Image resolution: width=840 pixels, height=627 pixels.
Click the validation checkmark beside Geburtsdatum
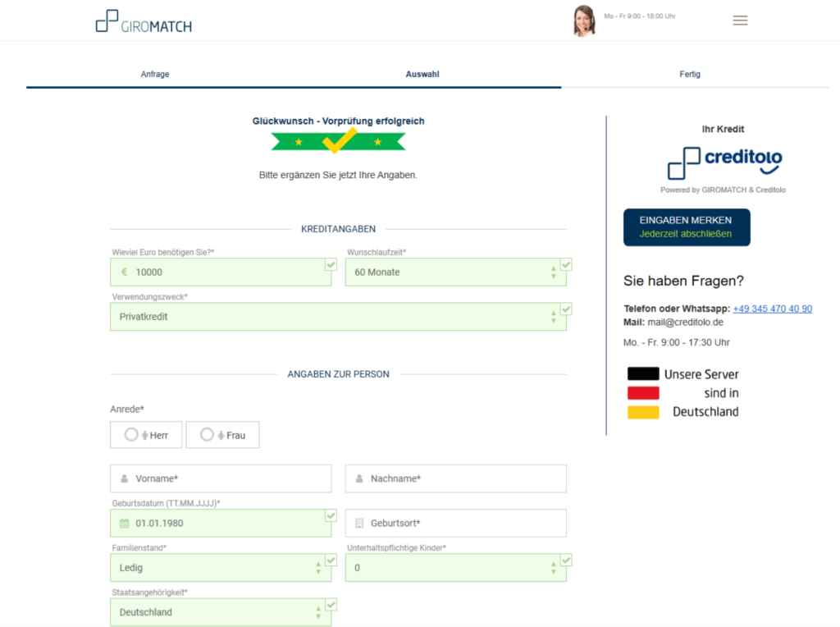pyautogui.click(x=331, y=515)
